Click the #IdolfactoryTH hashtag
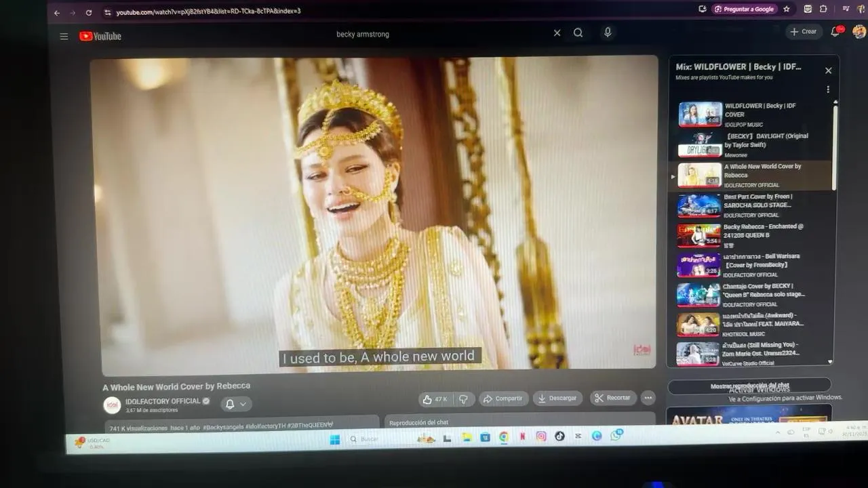The image size is (868, 488). coord(265,426)
